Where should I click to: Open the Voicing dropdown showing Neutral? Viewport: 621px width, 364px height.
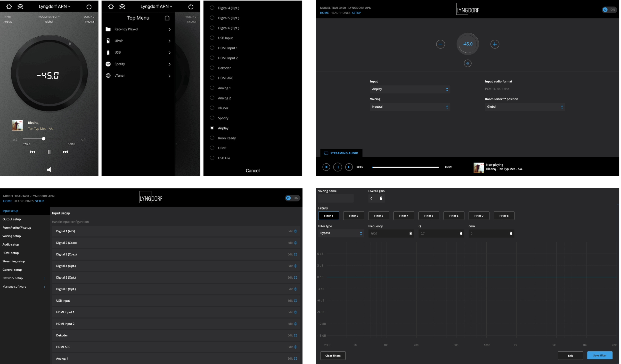coord(410,107)
